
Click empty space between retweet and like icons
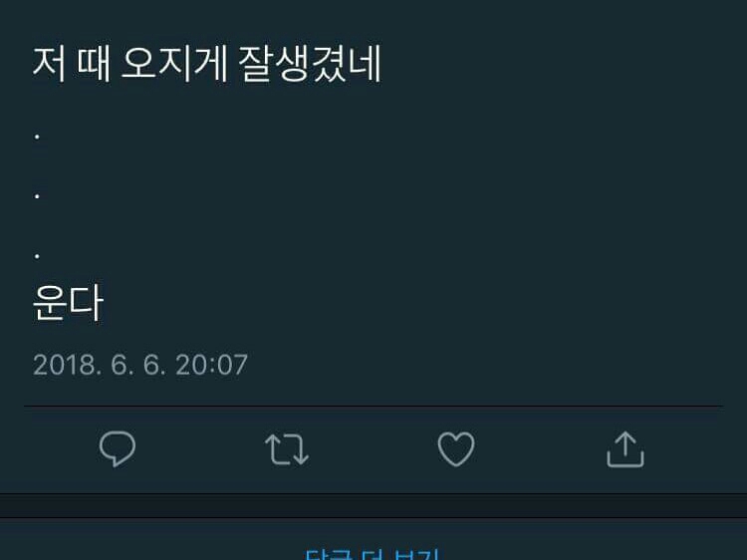click(373, 449)
